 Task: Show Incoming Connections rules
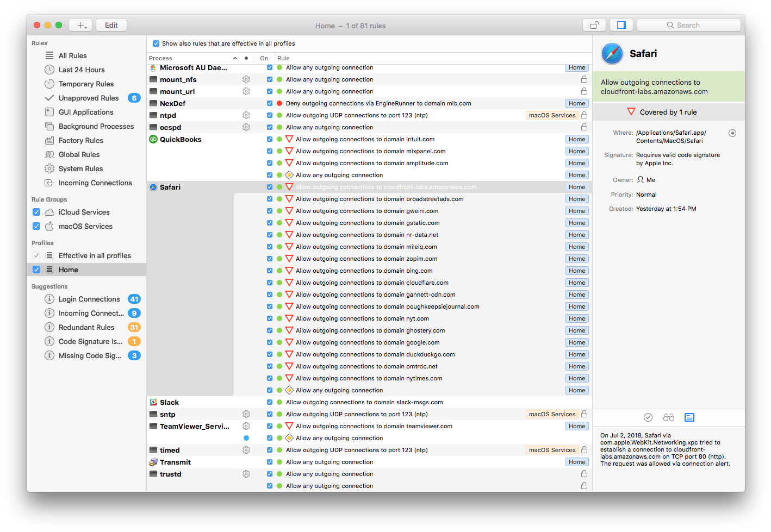(x=95, y=183)
